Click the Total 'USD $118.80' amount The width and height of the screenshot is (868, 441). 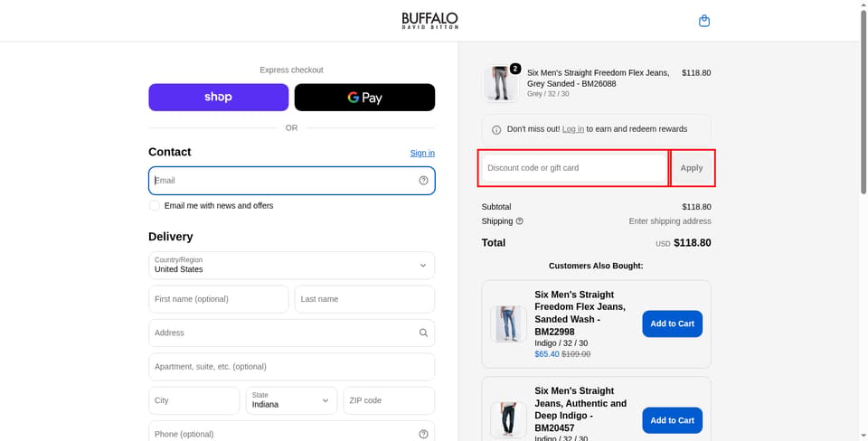[x=684, y=243]
